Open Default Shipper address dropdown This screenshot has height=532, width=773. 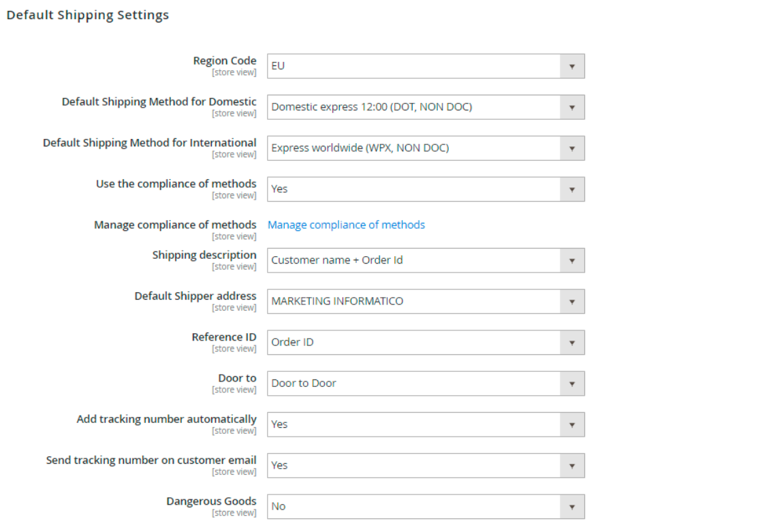[426, 301]
